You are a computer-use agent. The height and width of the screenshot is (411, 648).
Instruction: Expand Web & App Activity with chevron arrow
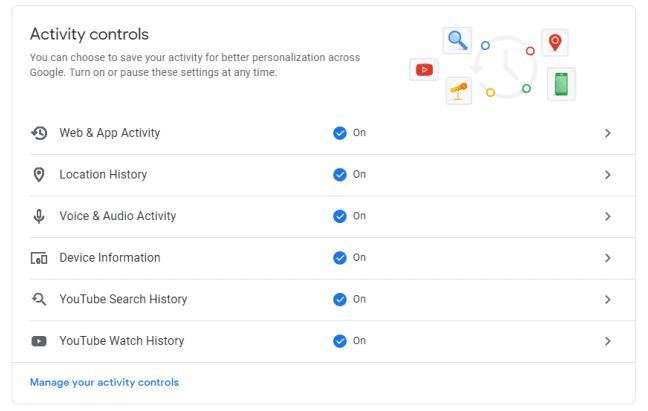pos(607,133)
